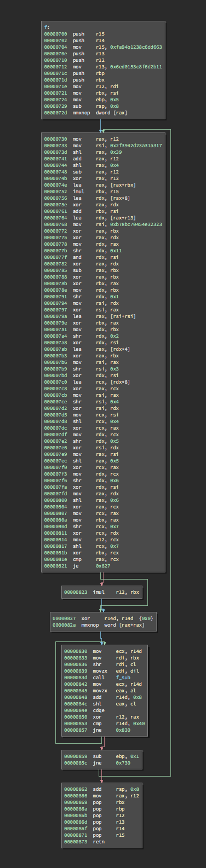The image size is (206, 868).
Task: Click the call mnemonic at 0000083d
Action: [x=98, y=677]
